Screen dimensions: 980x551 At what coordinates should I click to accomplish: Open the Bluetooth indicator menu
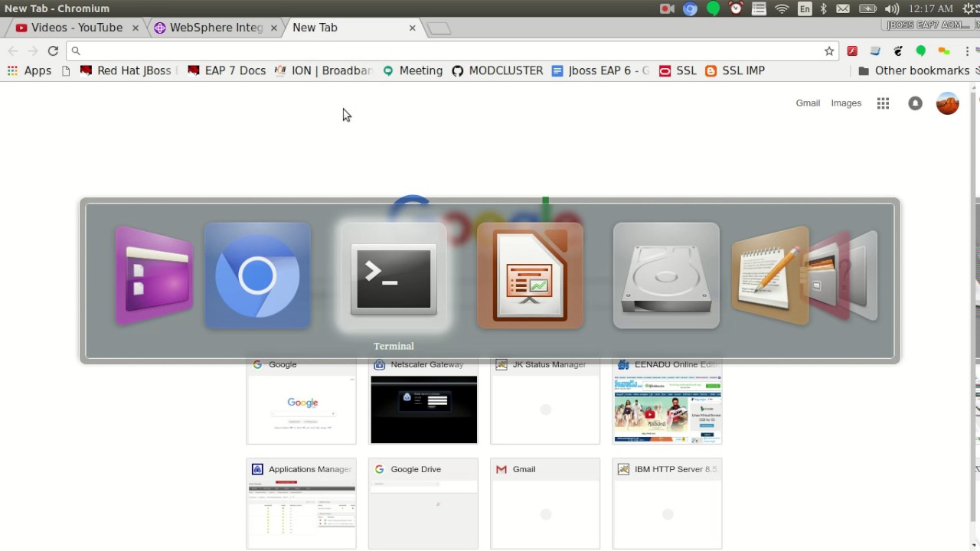[824, 8]
